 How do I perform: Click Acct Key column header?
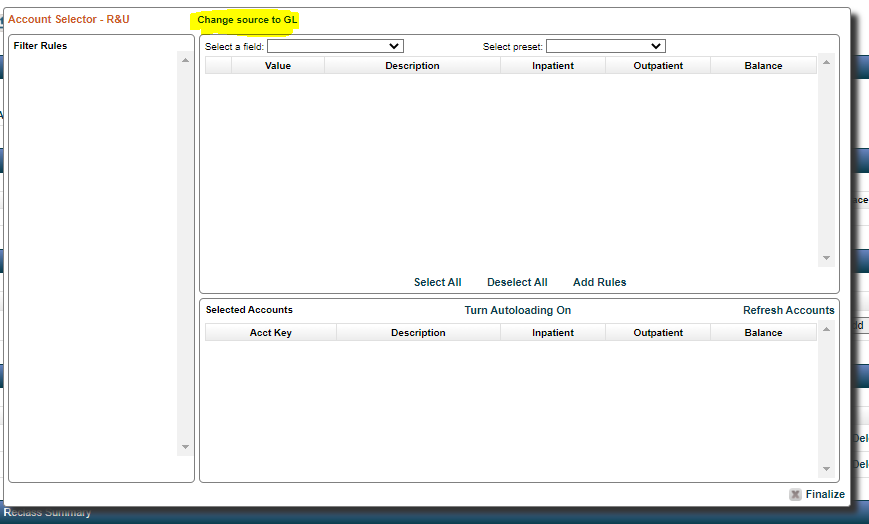270,333
